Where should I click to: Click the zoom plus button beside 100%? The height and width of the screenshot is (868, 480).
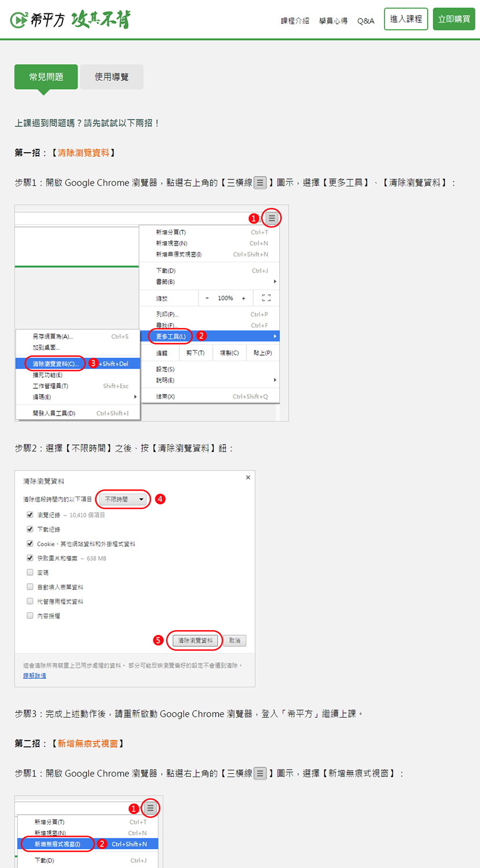click(243, 299)
